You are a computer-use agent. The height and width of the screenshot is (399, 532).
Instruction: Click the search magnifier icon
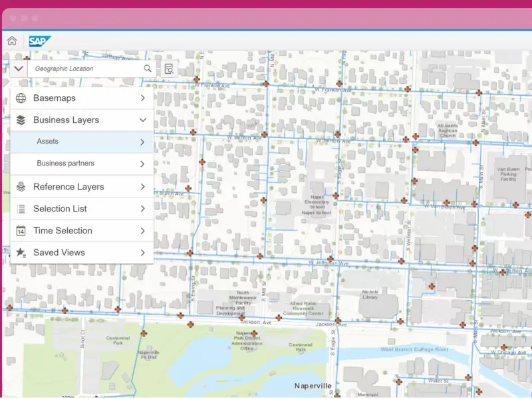coord(148,68)
